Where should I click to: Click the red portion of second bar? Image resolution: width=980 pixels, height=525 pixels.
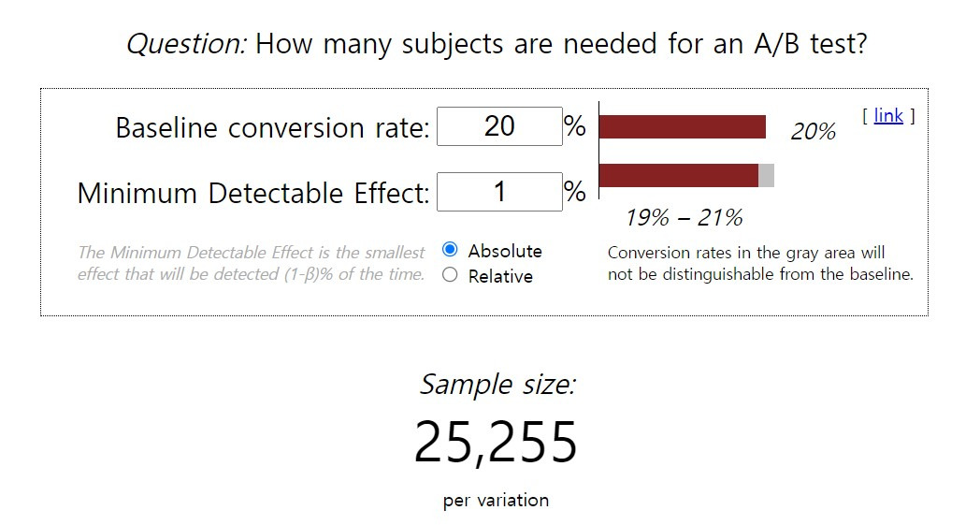click(x=679, y=175)
